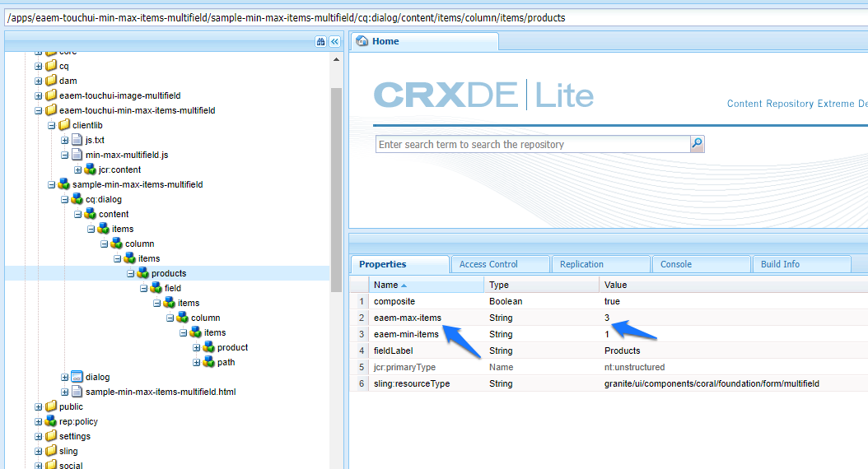Click the eaem-max-items value 3
The image size is (868, 469).
coord(607,318)
